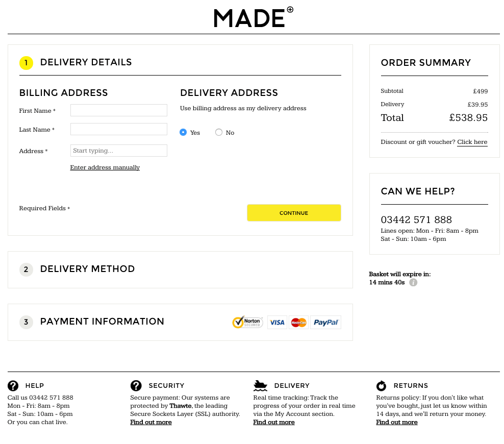Click the Help question mark icon in footer

[13, 386]
